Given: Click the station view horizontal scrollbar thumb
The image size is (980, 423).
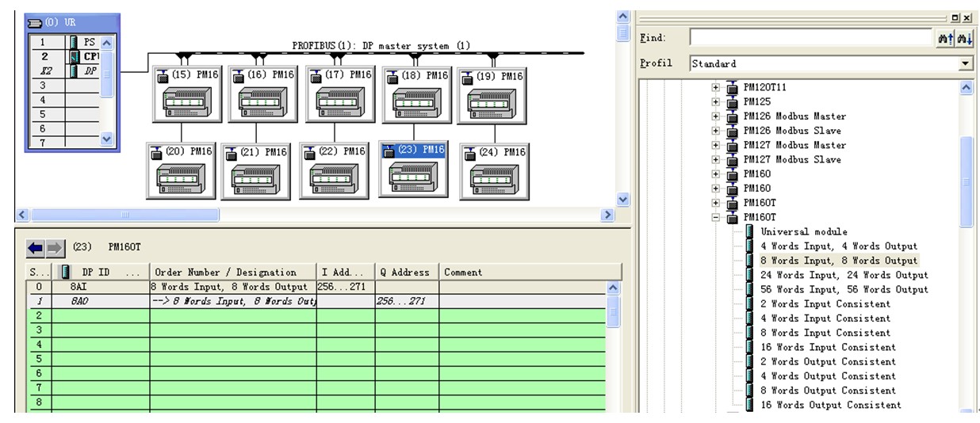Looking at the screenshot, I should coord(125,215).
